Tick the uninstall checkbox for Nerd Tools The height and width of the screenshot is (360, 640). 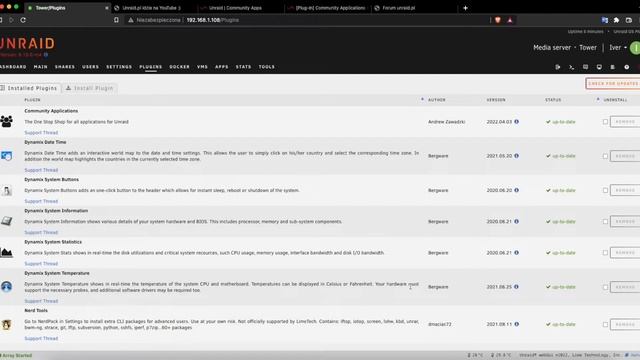(x=605, y=324)
